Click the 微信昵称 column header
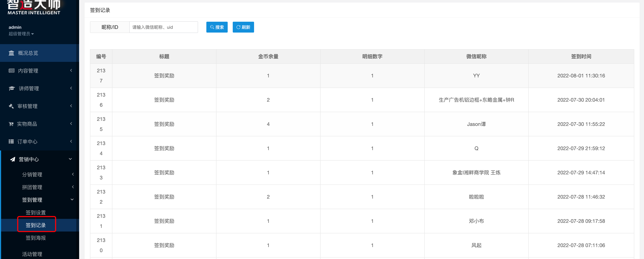This screenshot has width=644, height=259. click(476, 57)
